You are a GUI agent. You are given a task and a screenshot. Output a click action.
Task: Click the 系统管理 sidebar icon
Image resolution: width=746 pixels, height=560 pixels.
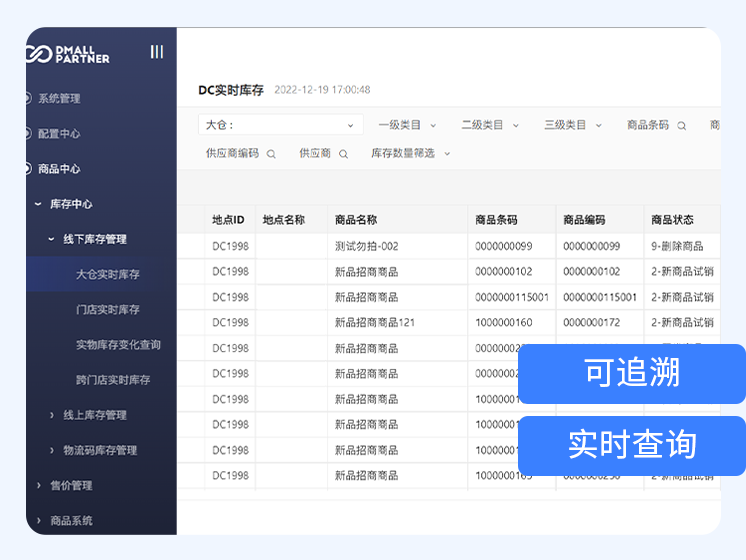28,98
